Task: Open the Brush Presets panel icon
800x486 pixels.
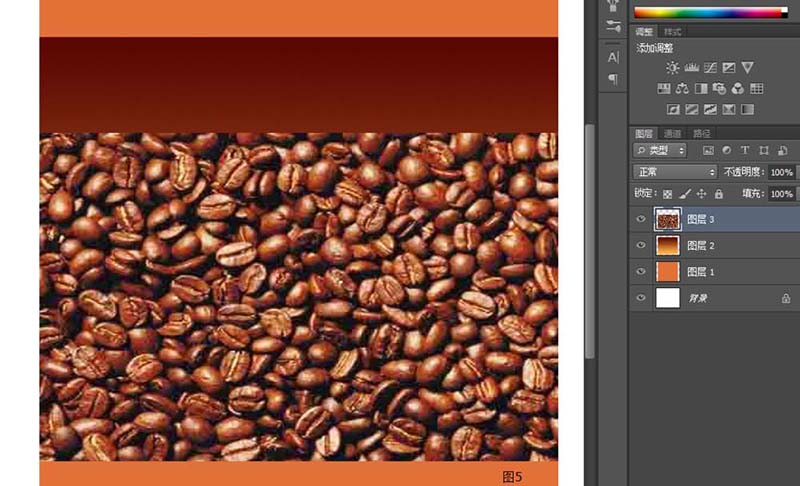Action: pos(613,27)
